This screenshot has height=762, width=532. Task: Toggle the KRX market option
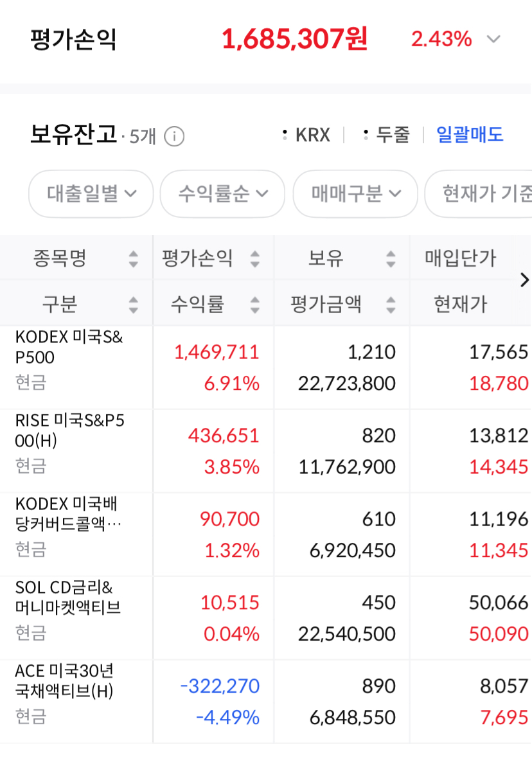306,135
